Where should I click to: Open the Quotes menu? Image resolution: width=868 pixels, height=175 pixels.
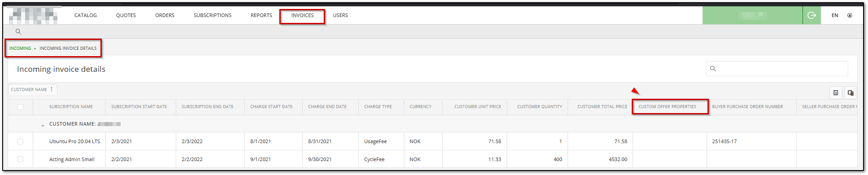[126, 15]
